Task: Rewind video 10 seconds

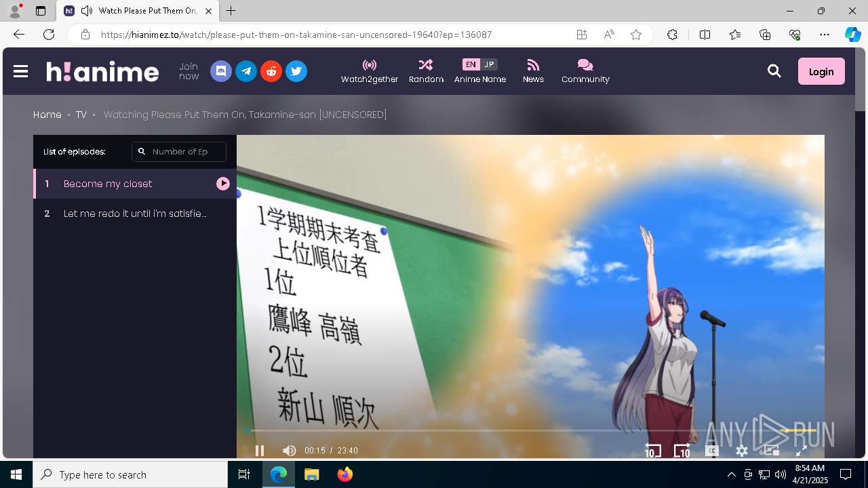Action: tap(652, 451)
